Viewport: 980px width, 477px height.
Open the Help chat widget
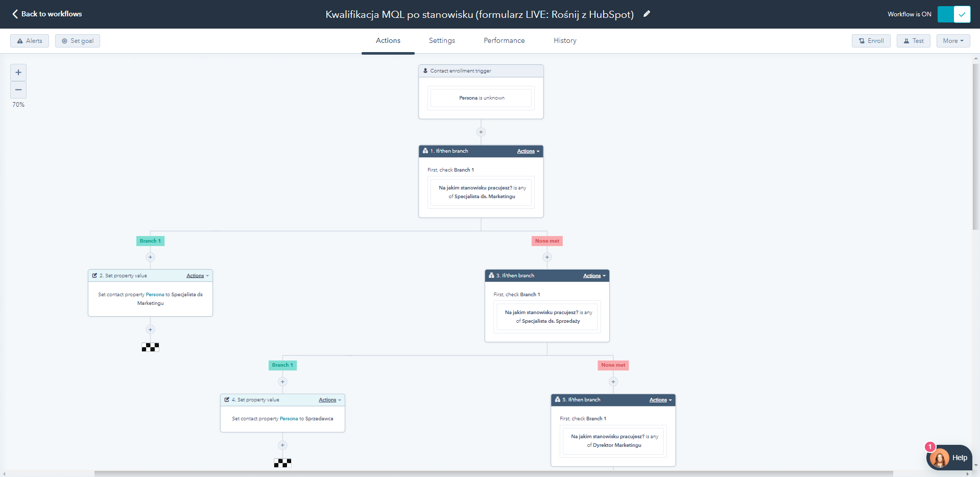pos(949,458)
